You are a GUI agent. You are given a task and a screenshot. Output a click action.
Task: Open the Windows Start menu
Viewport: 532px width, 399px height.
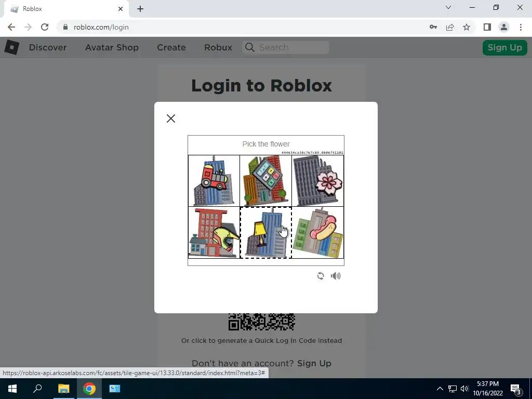point(12,389)
